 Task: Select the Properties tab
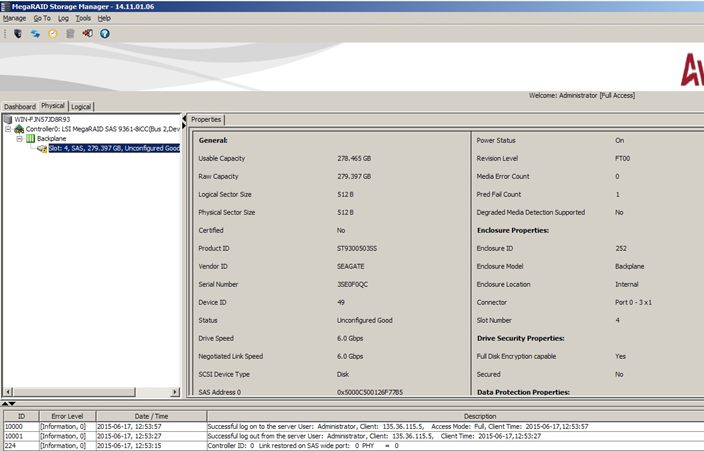coord(206,119)
